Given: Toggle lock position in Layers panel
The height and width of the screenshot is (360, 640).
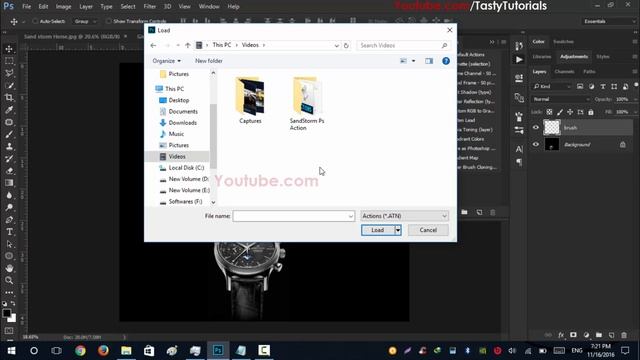Looking at the screenshot, I should coord(570,112).
